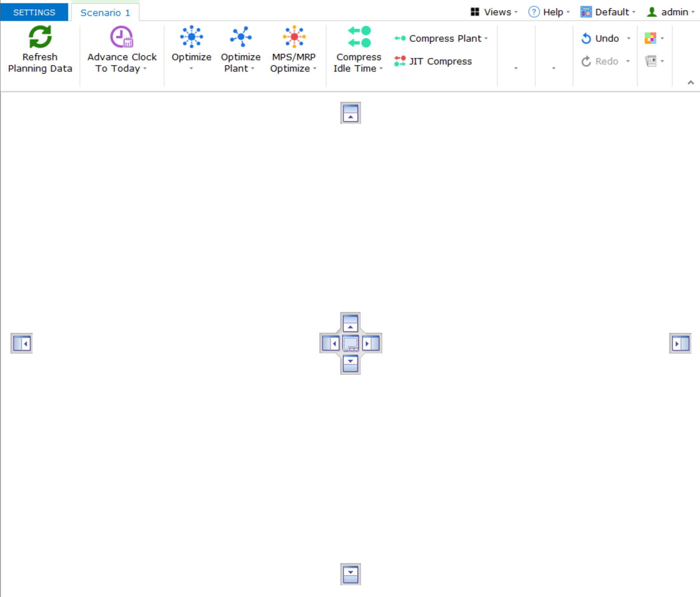Open the Undo history dropdown arrow
Viewport: 700px width, 597px height.
tap(629, 38)
